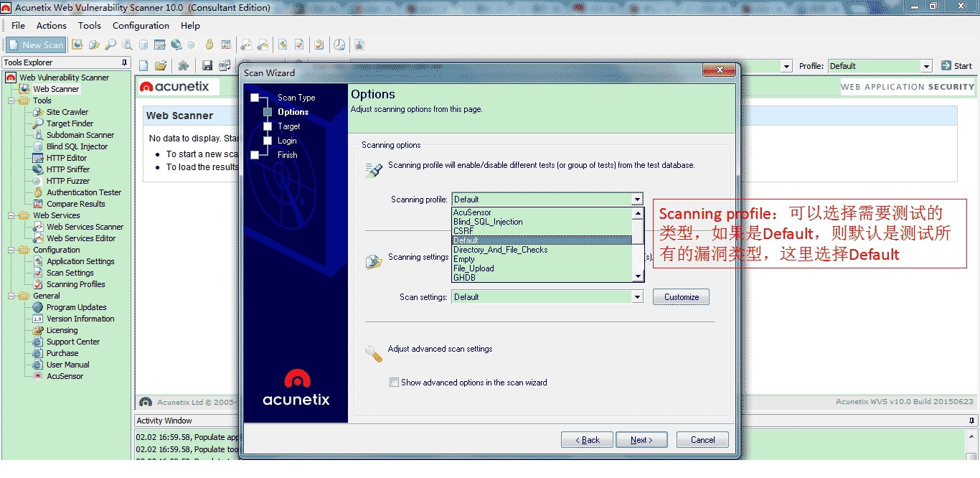Open HTTP Editor icon in top toolbar
This screenshot has height=478, width=980.
pyautogui.click(x=159, y=44)
